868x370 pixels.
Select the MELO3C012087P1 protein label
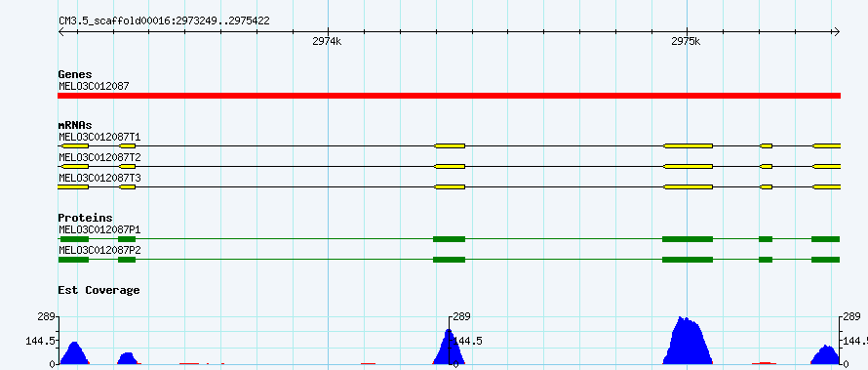point(99,229)
